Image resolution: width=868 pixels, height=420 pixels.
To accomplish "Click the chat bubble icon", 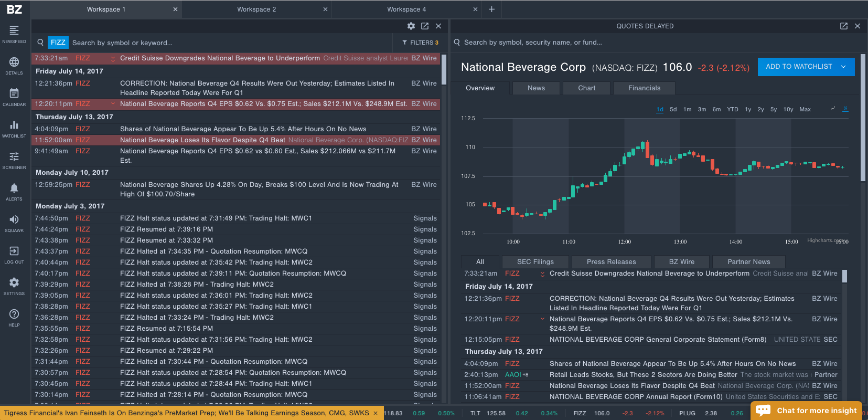I will [763, 411].
